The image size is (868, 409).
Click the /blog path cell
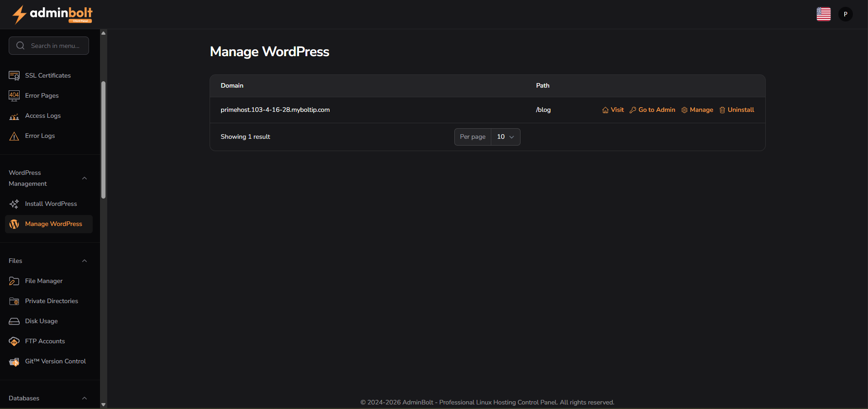(543, 110)
